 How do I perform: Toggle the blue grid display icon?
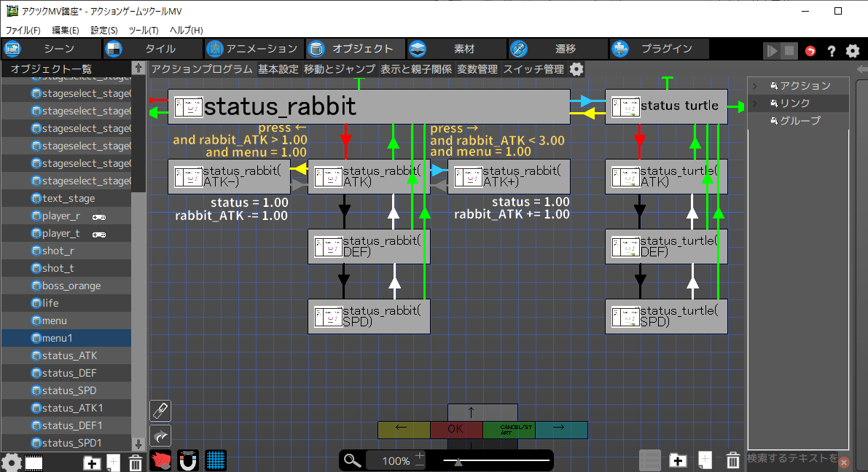tap(214, 460)
